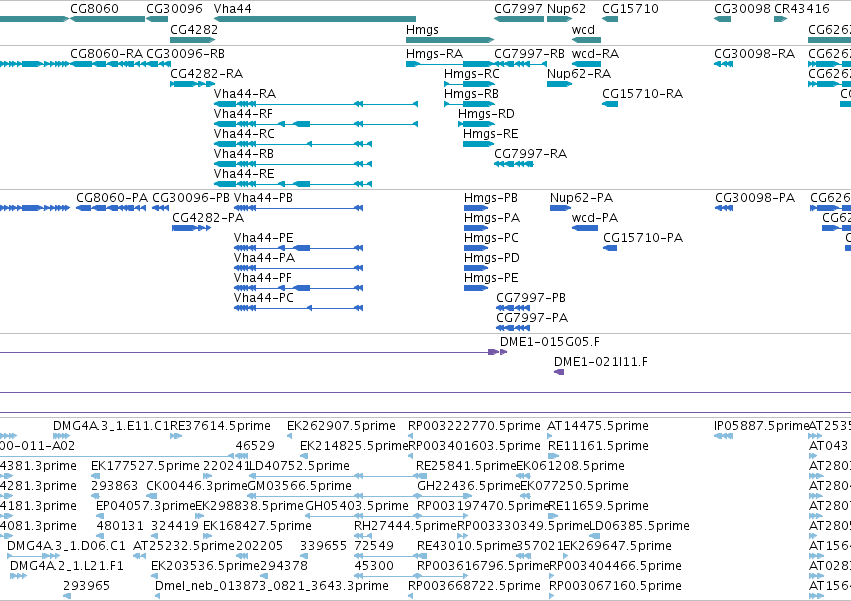Open EST RP003222770.5prime
851x601 pixels.
point(474,426)
